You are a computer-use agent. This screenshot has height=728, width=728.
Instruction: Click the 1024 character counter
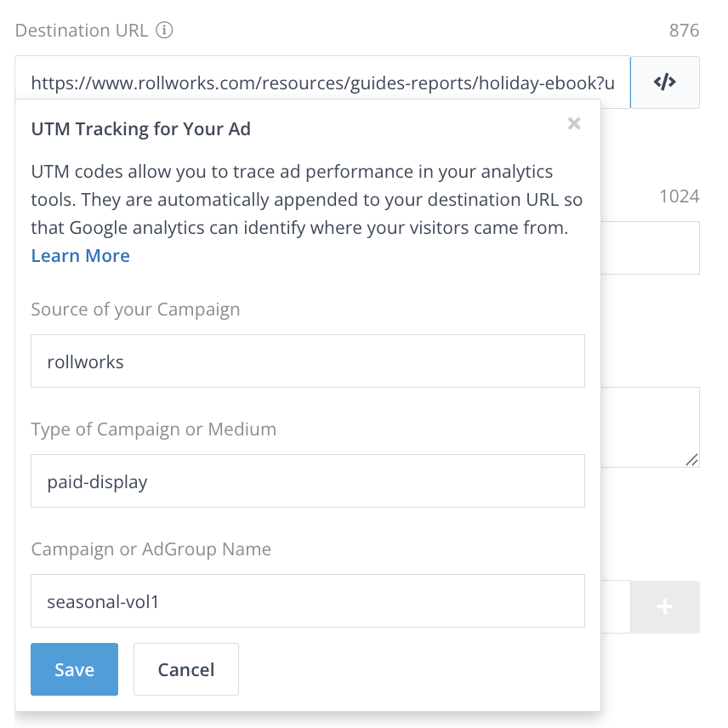click(679, 196)
